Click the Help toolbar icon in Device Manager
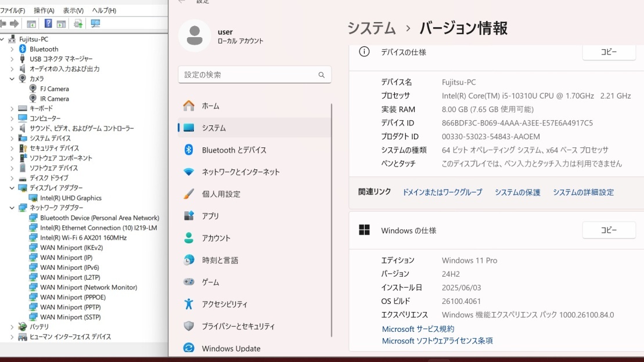 [49, 24]
